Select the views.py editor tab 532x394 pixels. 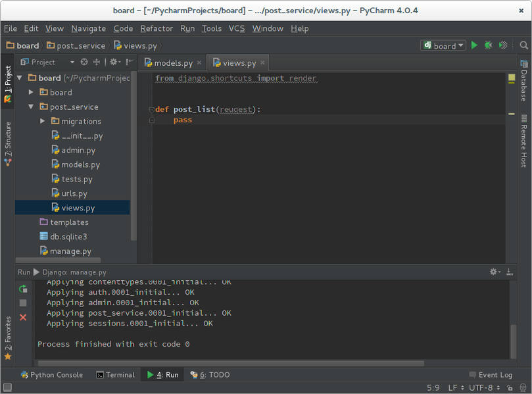(x=238, y=62)
